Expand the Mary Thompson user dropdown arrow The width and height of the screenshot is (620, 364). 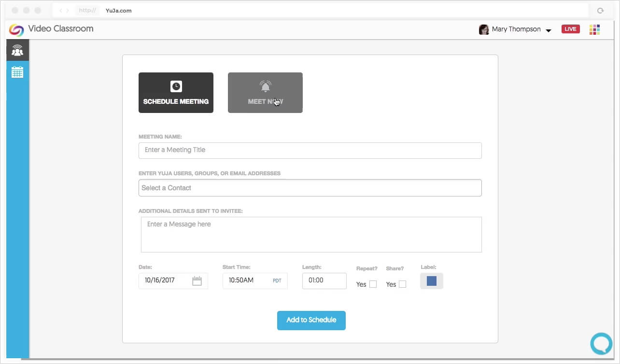tap(549, 30)
